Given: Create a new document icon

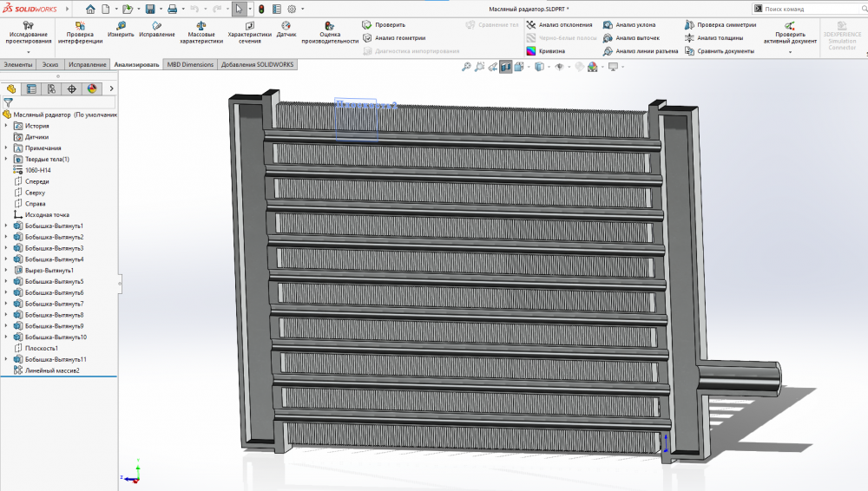Looking at the screenshot, I should tap(106, 9).
